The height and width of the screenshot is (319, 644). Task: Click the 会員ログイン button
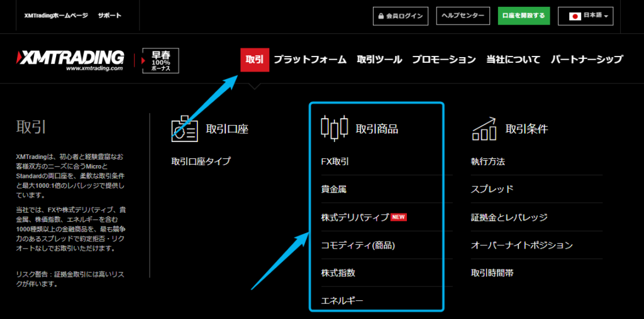[x=401, y=16]
